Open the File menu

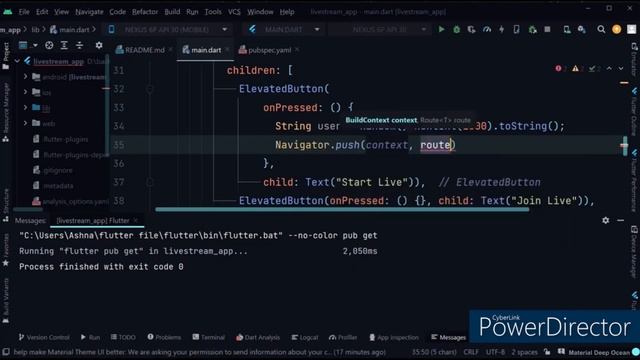(24, 12)
